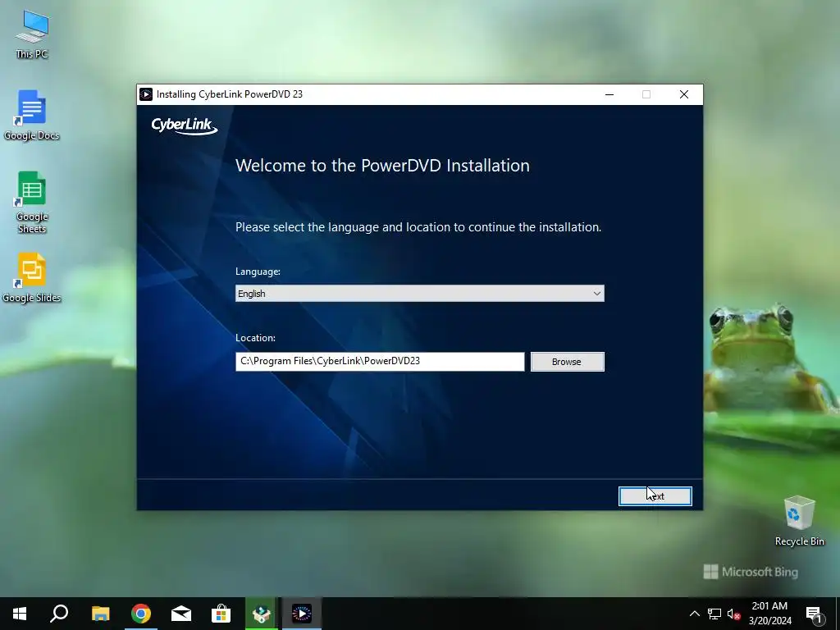Image resolution: width=840 pixels, height=630 pixels.
Task: Select the Recycle Bin desktop icon
Action: click(799, 521)
